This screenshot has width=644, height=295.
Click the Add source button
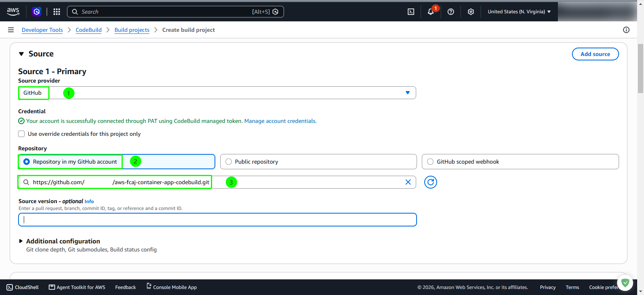click(x=595, y=54)
